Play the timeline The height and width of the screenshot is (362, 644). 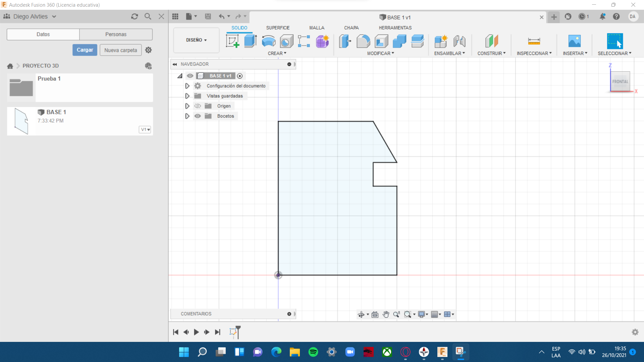pos(197,332)
